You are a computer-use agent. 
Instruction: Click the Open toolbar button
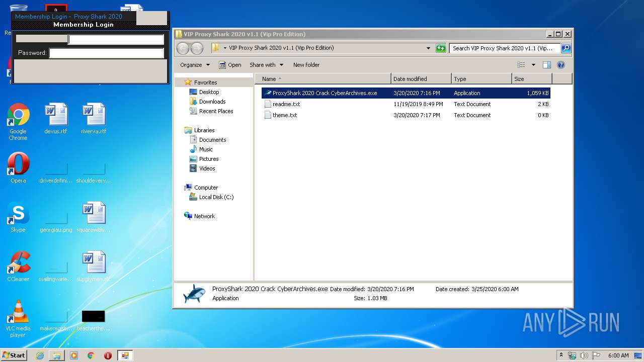click(x=230, y=65)
